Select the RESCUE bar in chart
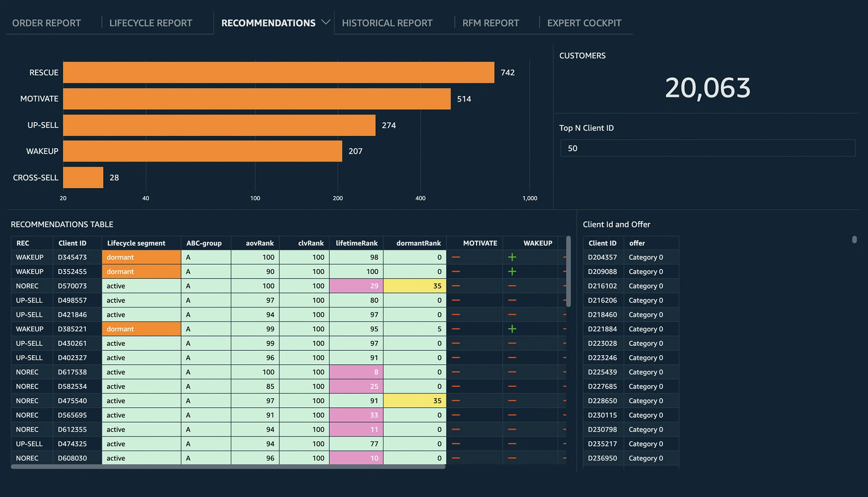This screenshot has width=868, height=497. (278, 72)
